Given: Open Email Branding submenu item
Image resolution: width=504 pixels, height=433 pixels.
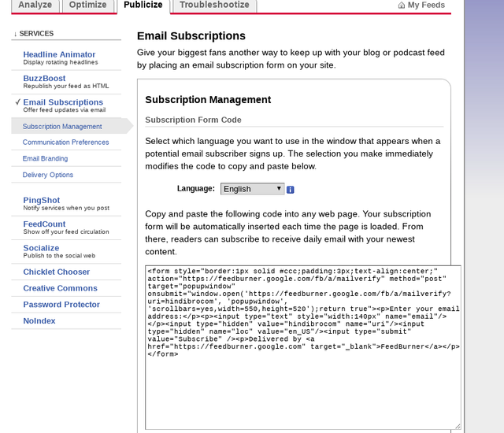Looking at the screenshot, I should [45, 158].
